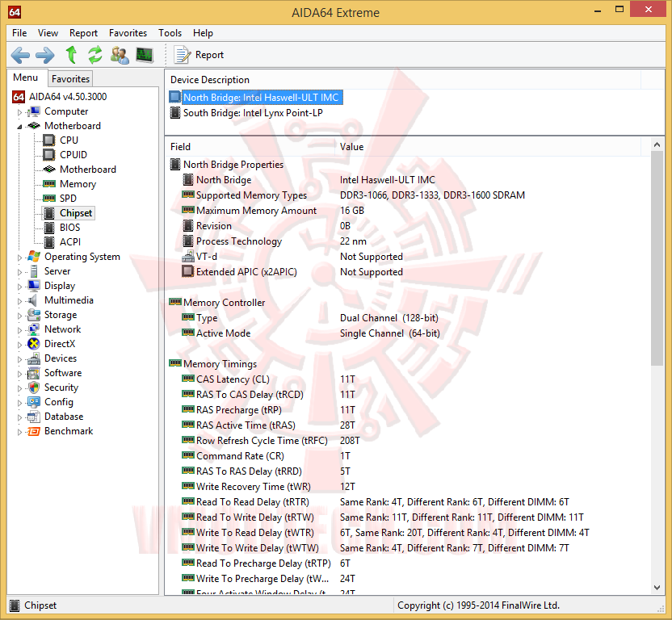Select the BIOS tree item
The height and width of the screenshot is (620, 672).
(x=69, y=228)
